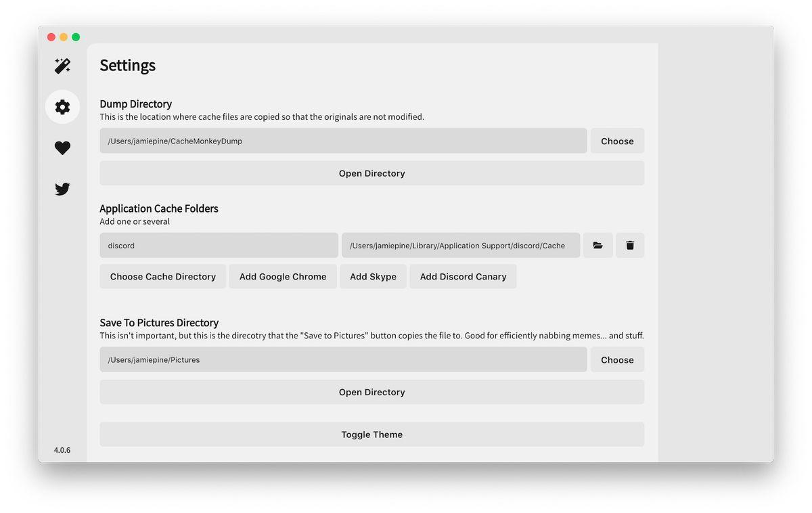The image size is (812, 513).
Task: Click the Twitter bird icon in sidebar
Action: point(62,189)
